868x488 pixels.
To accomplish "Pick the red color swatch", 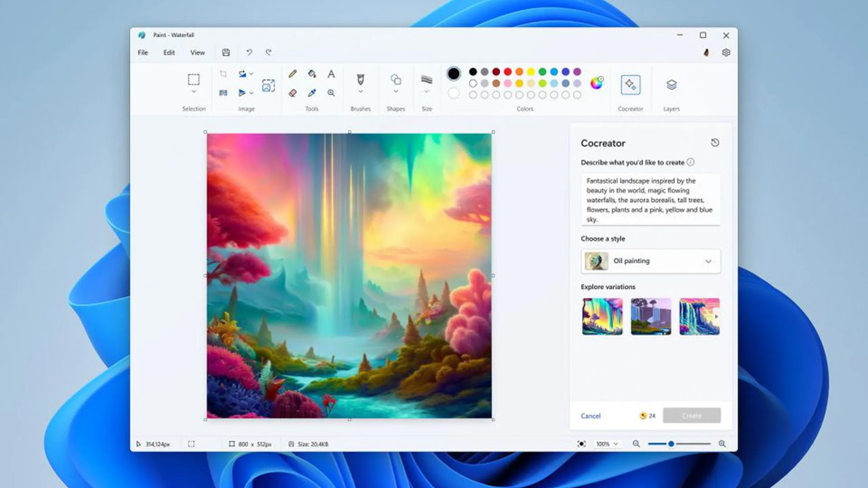I will (508, 71).
